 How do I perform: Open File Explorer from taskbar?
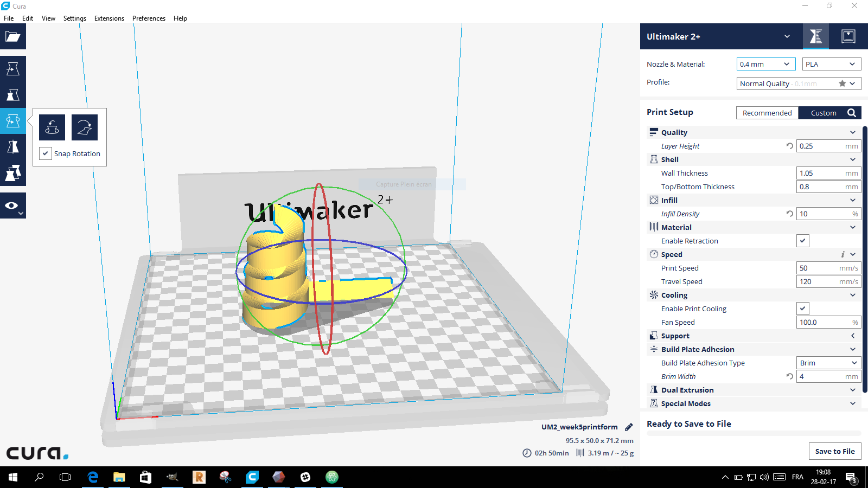119,477
